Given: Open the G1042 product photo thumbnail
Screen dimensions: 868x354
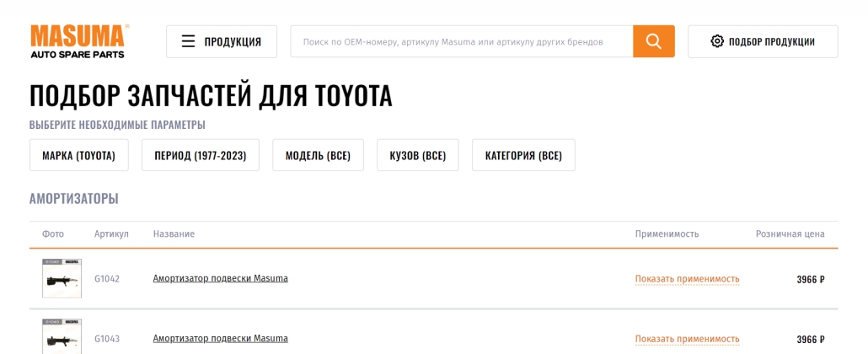Looking at the screenshot, I should (62, 278).
